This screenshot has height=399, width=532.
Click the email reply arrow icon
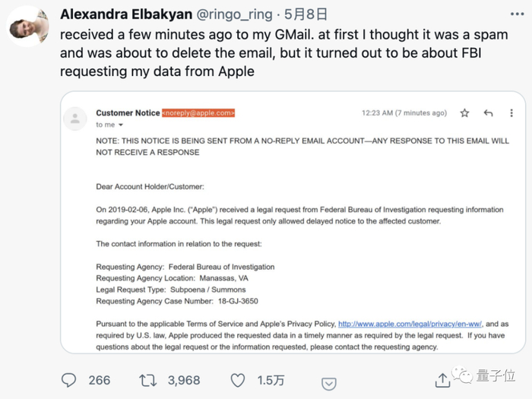tap(488, 113)
